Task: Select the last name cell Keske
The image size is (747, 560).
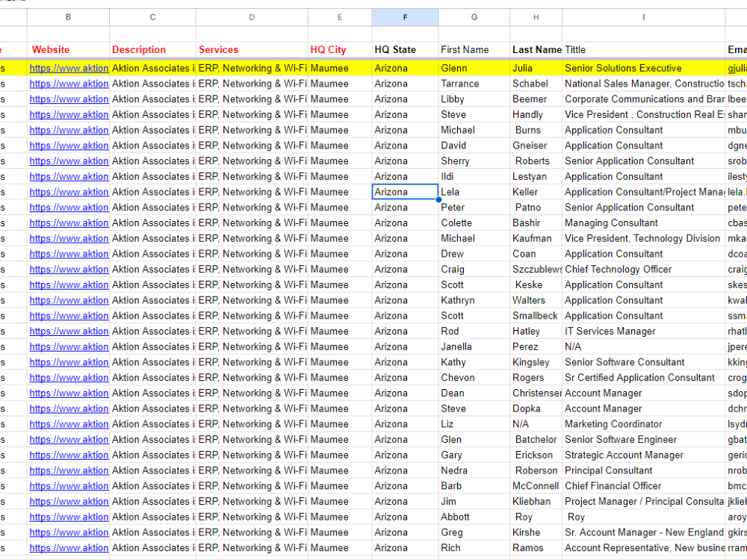Action: pos(536,284)
